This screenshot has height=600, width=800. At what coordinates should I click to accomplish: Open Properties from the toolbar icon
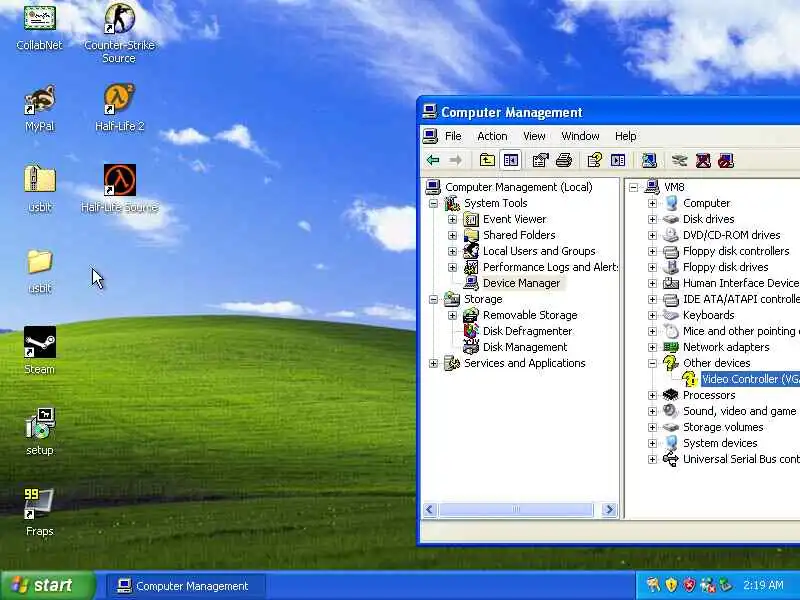540,161
